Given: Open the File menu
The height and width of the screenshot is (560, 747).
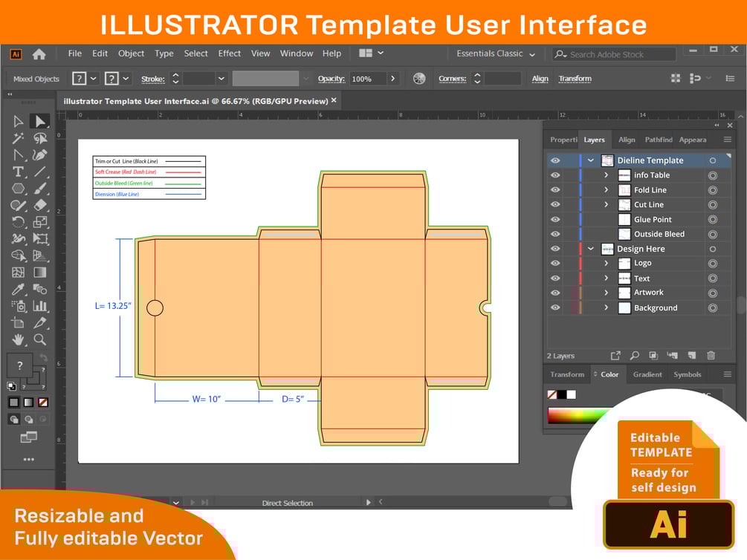Looking at the screenshot, I should [x=75, y=53].
